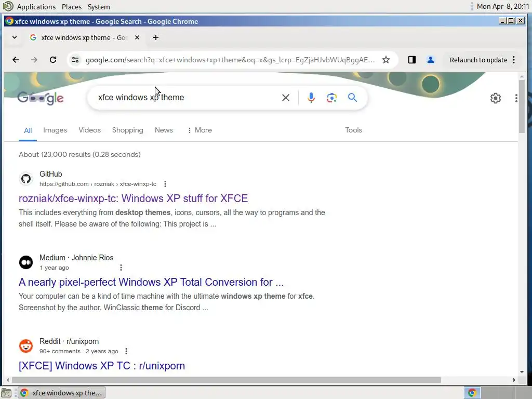Close the xfce windows xp theme tab
The width and height of the screenshot is (532, 399).
[137, 37]
